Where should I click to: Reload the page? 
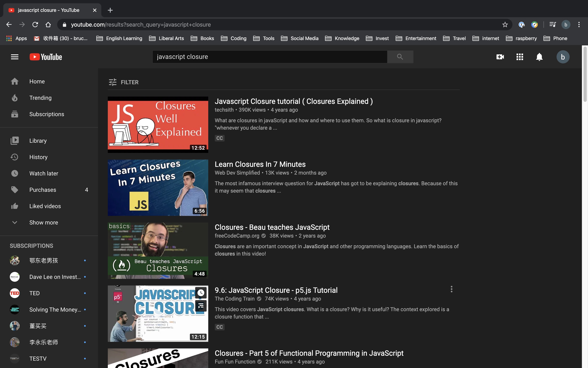pos(35,25)
